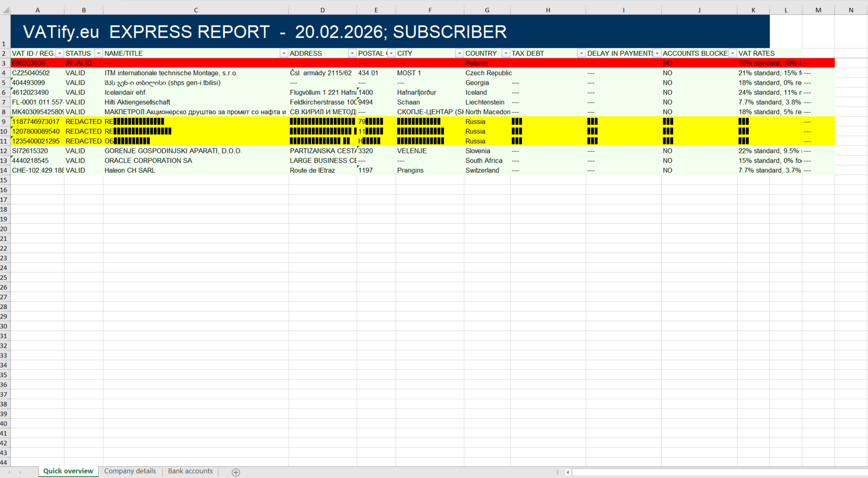Click the previous sheet navigation arrow
The width and height of the screenshot is (868, 478).
pyautogui.click(x=9, y=472)
